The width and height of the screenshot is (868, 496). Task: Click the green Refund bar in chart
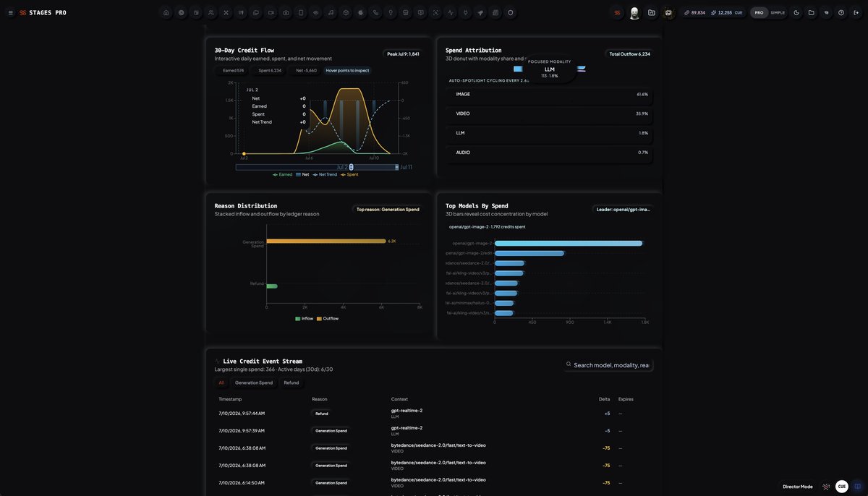point(272,286)
